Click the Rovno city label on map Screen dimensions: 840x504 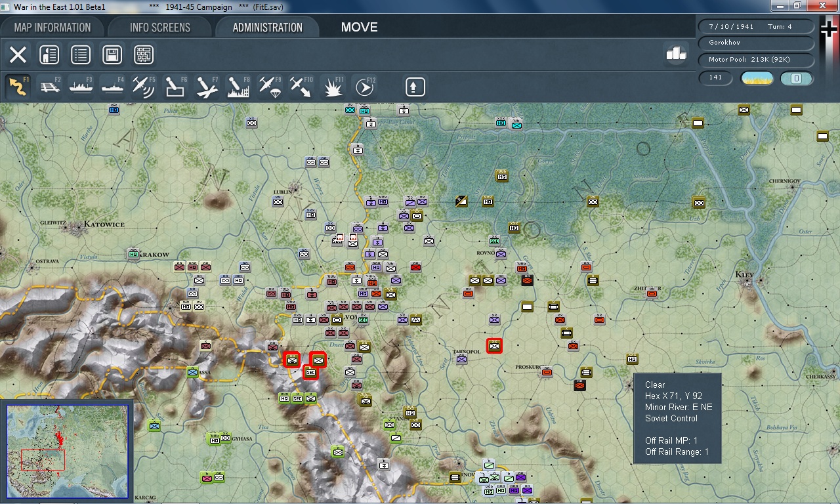pos(486,253)
